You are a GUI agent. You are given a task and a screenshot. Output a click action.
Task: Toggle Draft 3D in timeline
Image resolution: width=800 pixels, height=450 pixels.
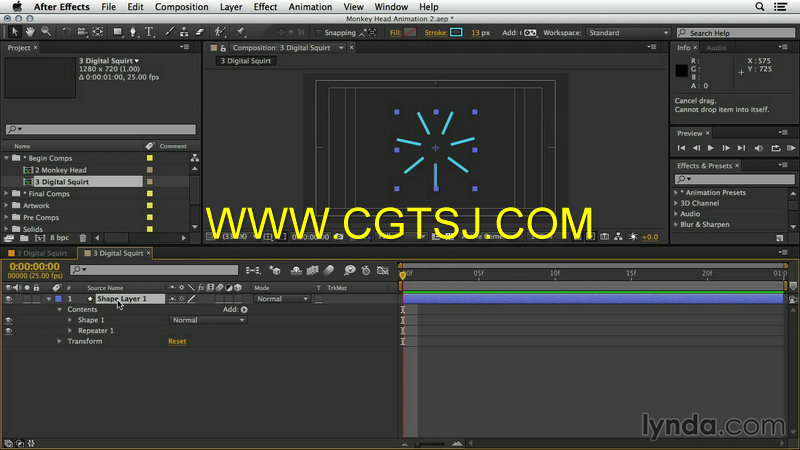tap(276, 270)
